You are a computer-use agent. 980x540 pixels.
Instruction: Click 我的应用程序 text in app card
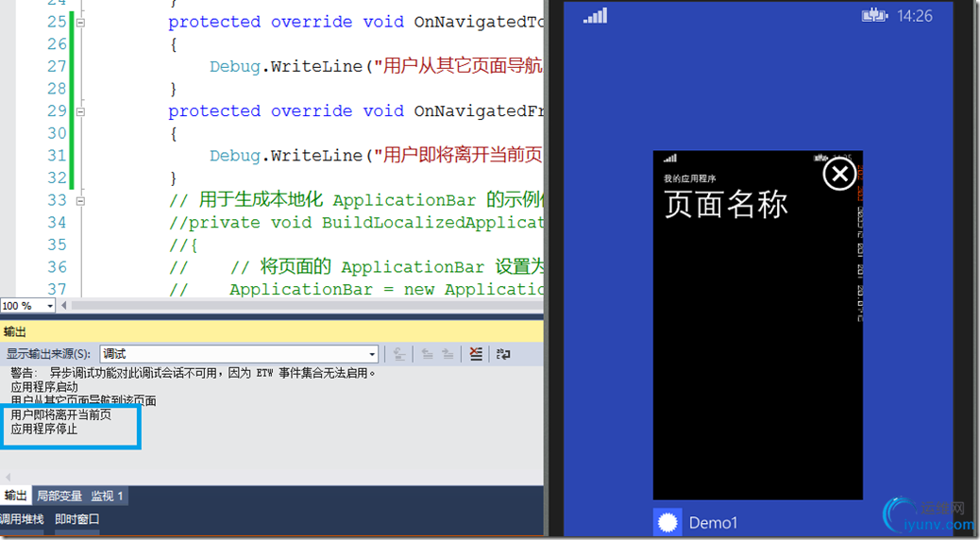click(x=690, y=178)
